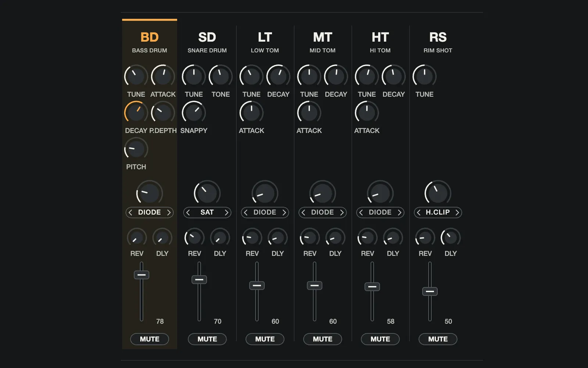Previous distortion type on Mid Tom DIODE selector

tap(303, 212)
